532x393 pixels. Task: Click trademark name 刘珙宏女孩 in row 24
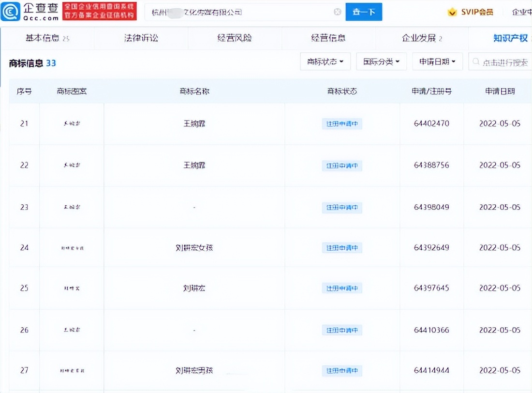(x=194, y=248)
